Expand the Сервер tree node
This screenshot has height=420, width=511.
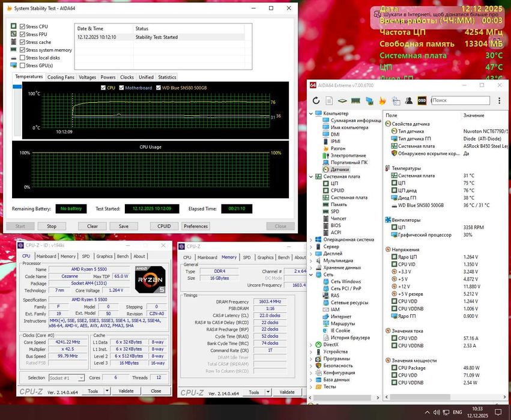point(311,246)
